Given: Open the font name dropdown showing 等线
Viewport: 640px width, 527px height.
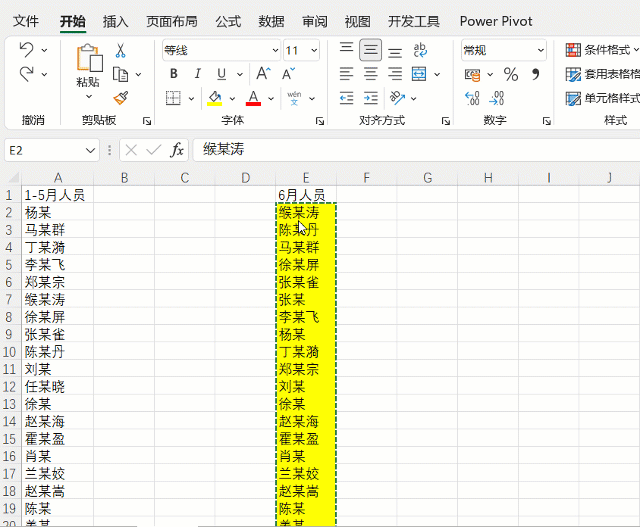Looking at the screenshot, I should point(275,50).
